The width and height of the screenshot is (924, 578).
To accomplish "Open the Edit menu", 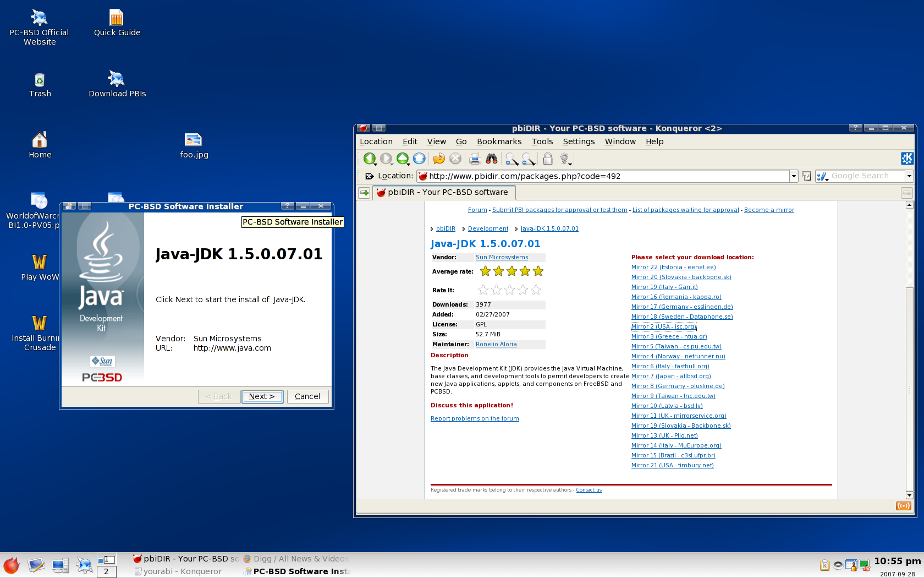I will 410,141.
